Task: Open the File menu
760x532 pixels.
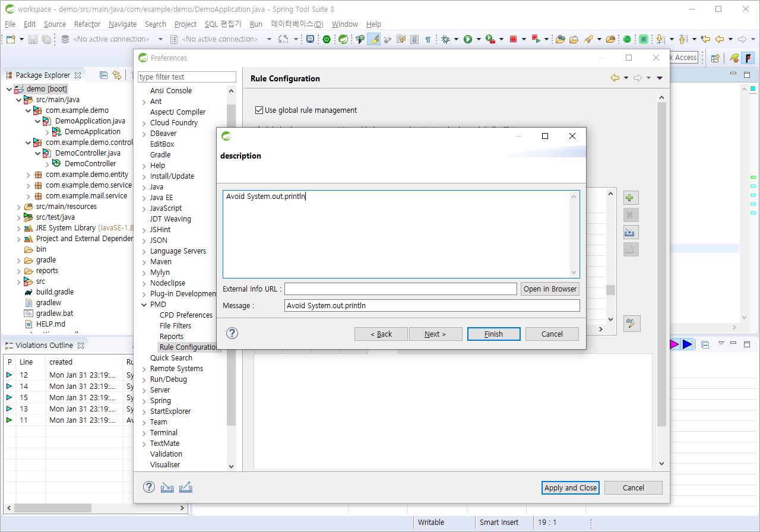Action: coord(10,24)
